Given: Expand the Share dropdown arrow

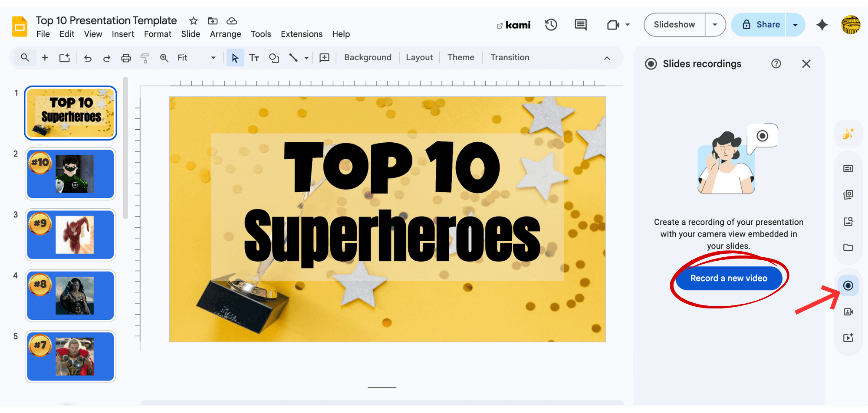Looking at the screenshot, I should (x=795, y=25).
